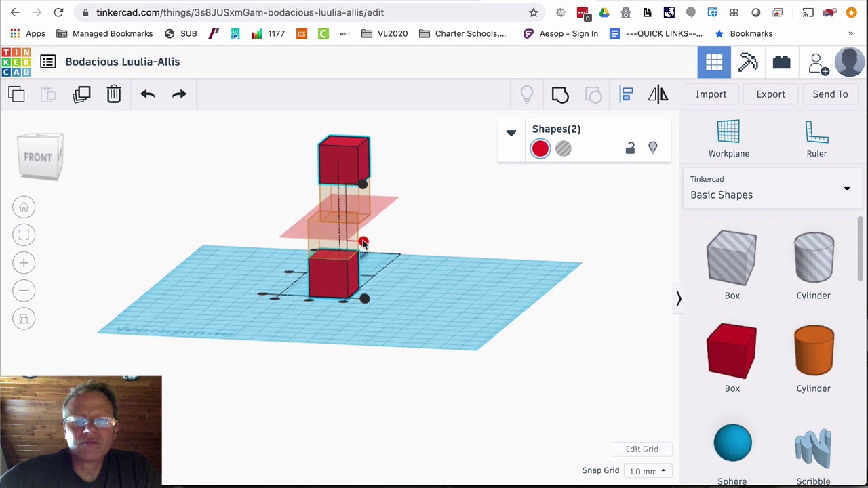Collapse the shapes side panel
The image size is (868, 488).
pyautogui.click(x=678, y=298)
